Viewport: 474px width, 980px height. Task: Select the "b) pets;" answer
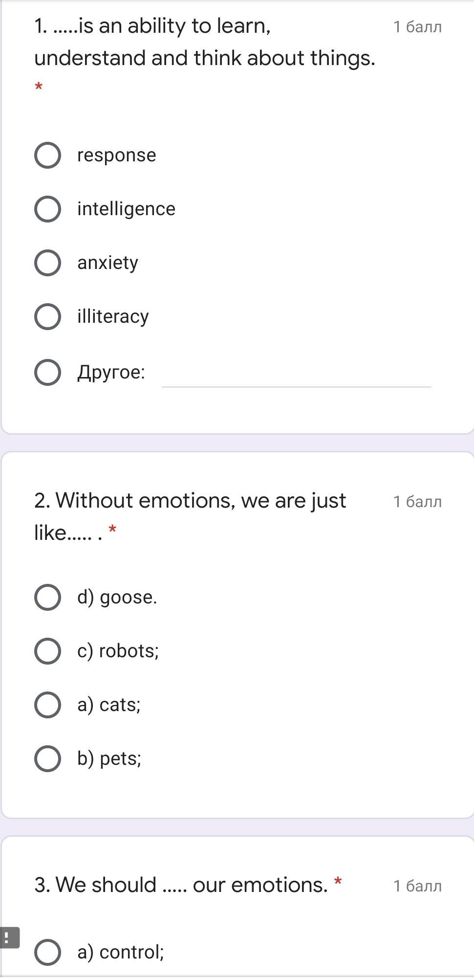pos(48,759)
